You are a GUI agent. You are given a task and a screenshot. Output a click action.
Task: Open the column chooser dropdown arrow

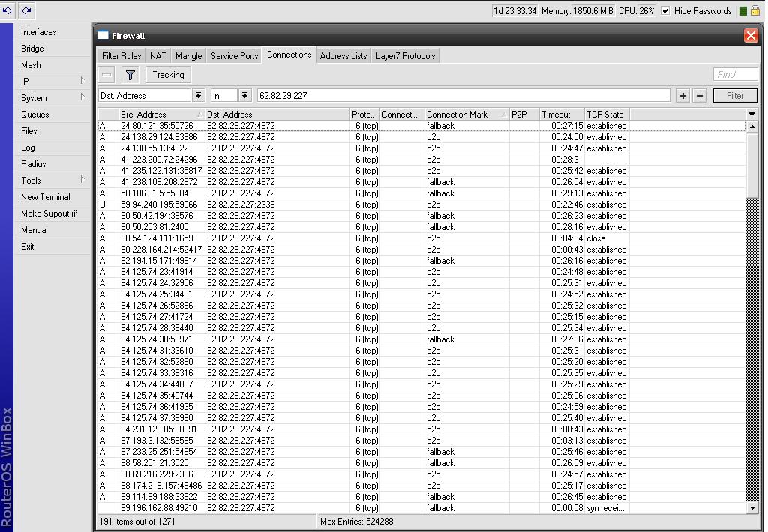coord(751,114)
